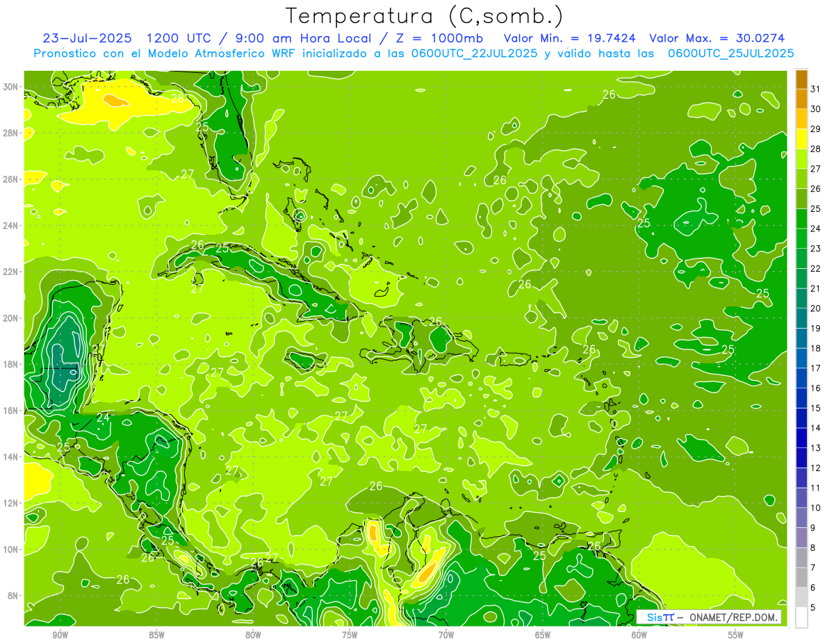Click the colorbar legend value '20'
Viewport: 834px width, 644px height.
(x=816, y=308)
